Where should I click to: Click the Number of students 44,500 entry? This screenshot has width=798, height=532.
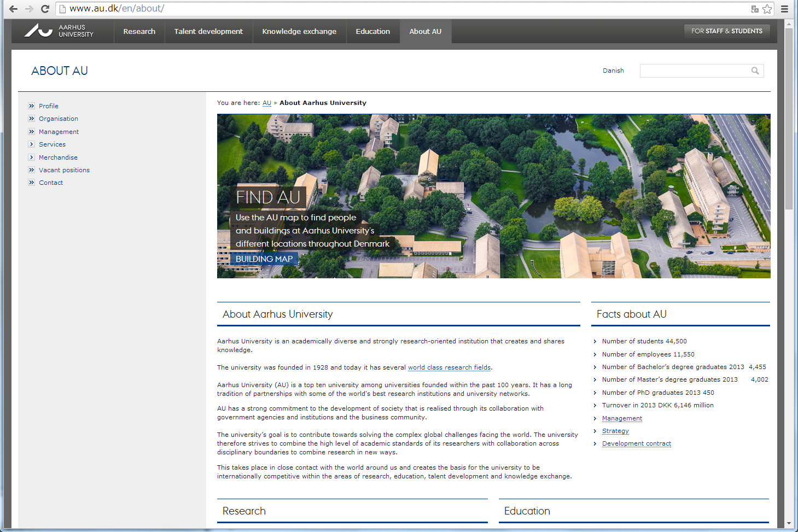point(644,341)
